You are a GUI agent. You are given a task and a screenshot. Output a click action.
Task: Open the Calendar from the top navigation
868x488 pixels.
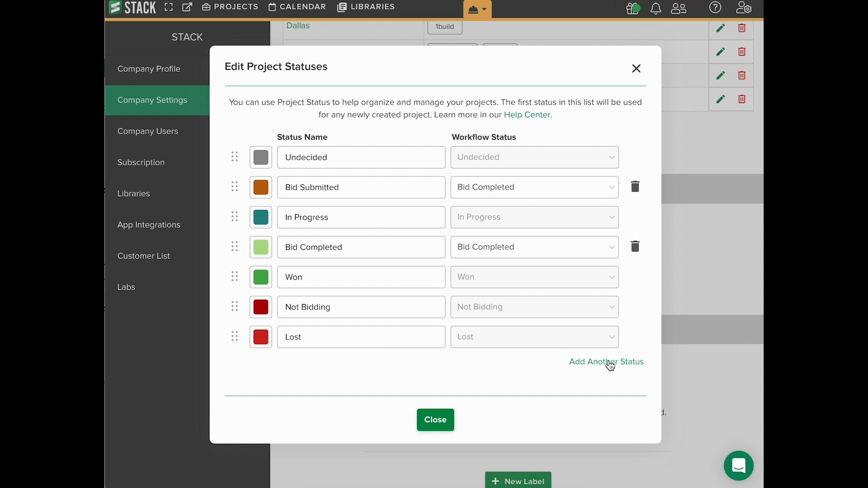click(x=297, y=7)
